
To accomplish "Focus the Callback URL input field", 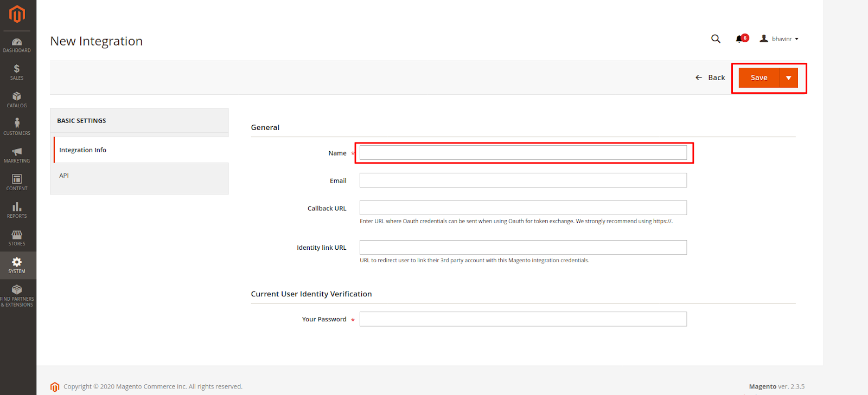I will (x=523, y=208).
